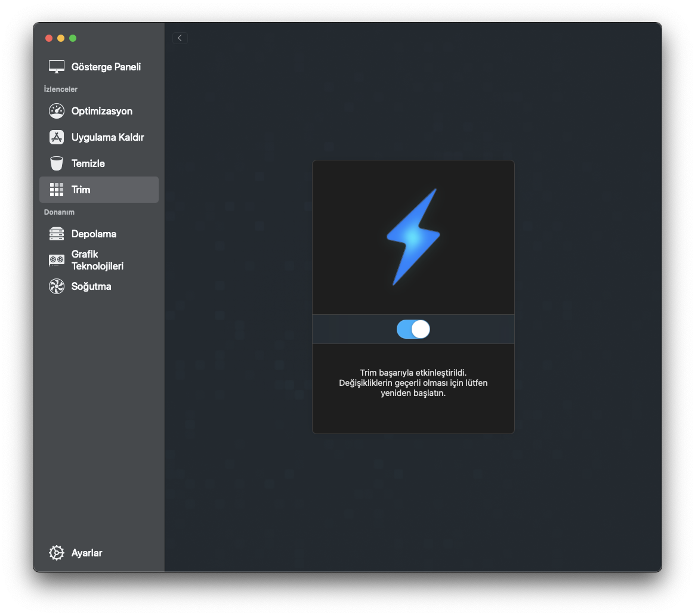This screenshot has height=616, width=695.
Task: Choose the Temizle text in the sidebar
Action: [x=88, y=163]
